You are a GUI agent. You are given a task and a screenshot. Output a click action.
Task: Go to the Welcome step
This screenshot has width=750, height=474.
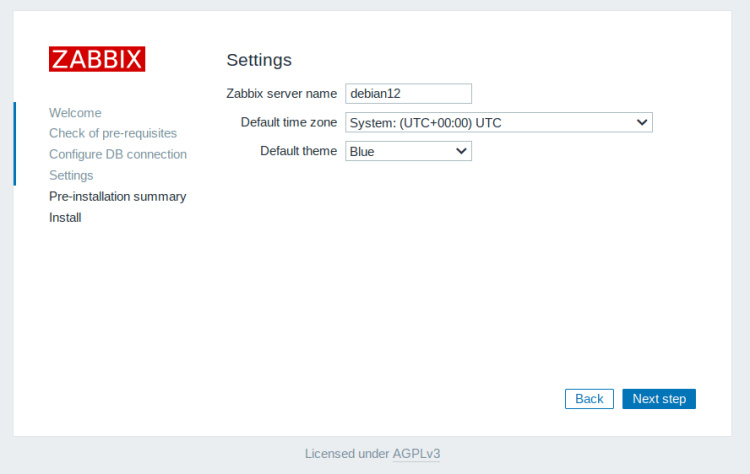tap(75, 113)
